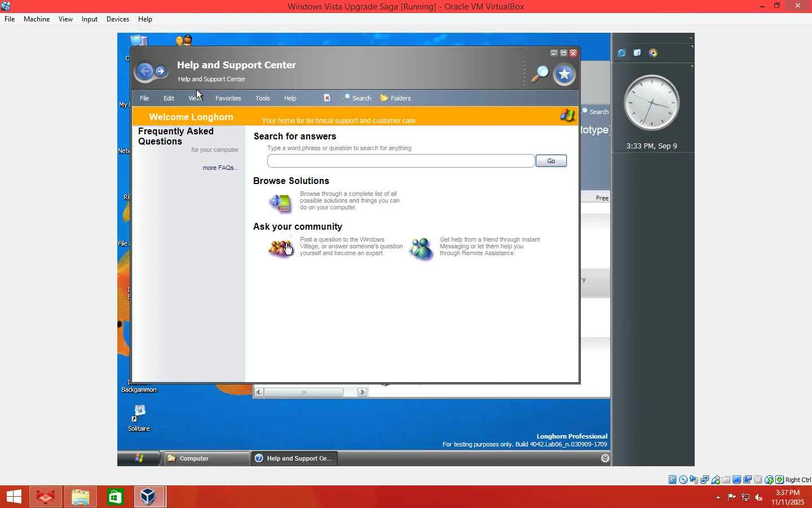
Task: Open the Windows Village community people icon
Action: click(x=280, y=248)
